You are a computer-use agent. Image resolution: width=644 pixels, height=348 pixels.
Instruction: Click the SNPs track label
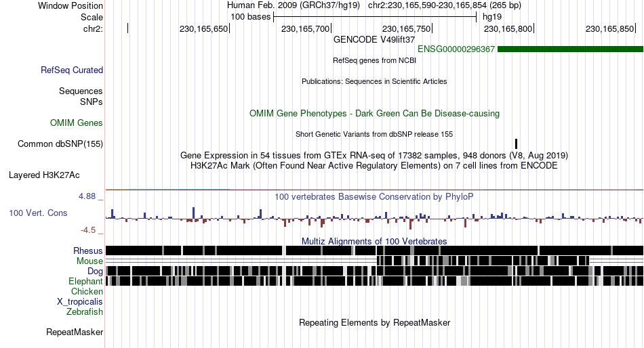click(x=92, y=102)
